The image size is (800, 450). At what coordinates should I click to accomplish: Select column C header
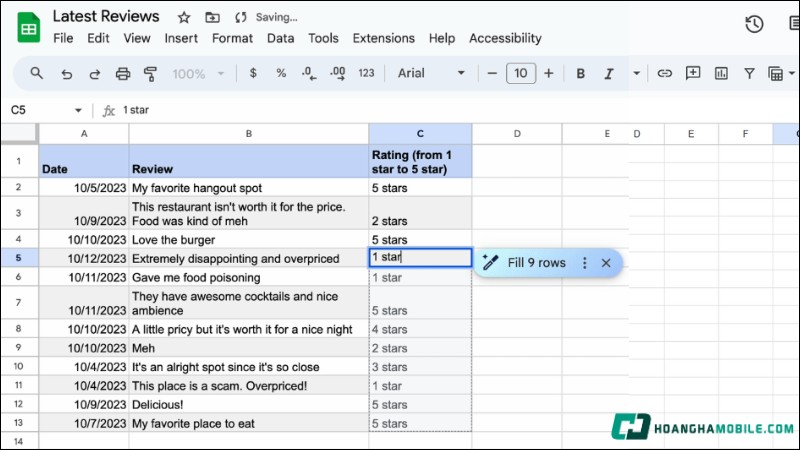(420, 134)
